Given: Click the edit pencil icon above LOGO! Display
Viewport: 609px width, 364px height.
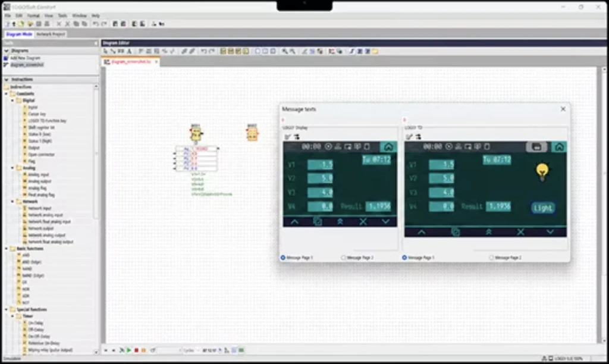Looking at the screenshot, I should click(x=288, y=137).
